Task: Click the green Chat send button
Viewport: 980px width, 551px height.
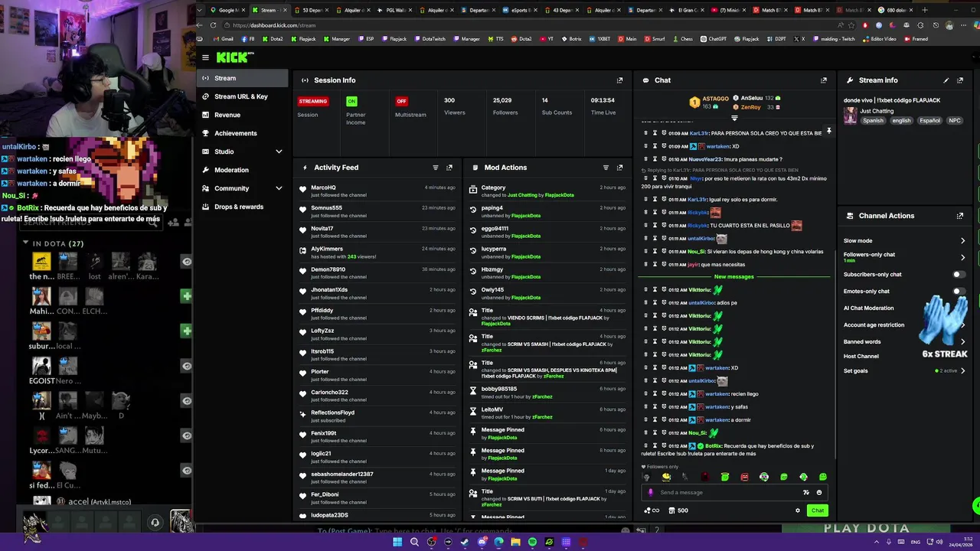Action: (x=818, y=510)
